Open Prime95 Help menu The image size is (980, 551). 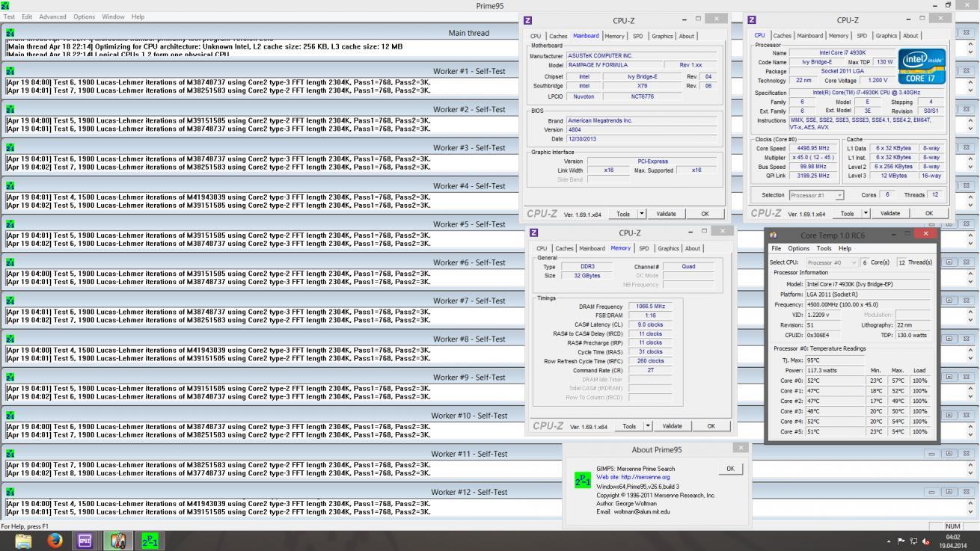pyautogui.click(x=138, y=16)
